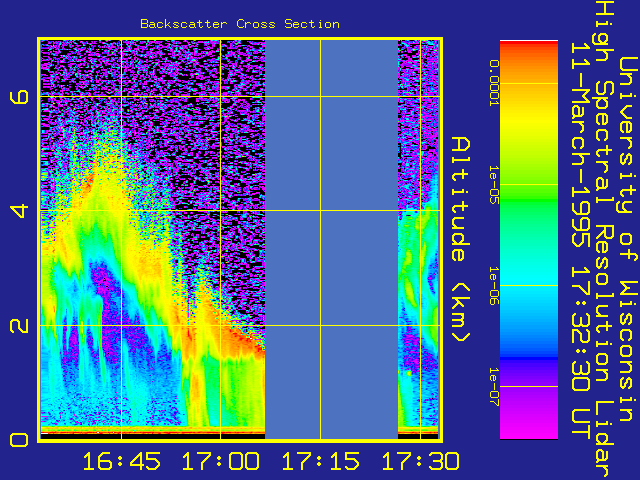Click the 'Altitude (km)' axis title
This screenshot has width=640, height=480.
460,239
